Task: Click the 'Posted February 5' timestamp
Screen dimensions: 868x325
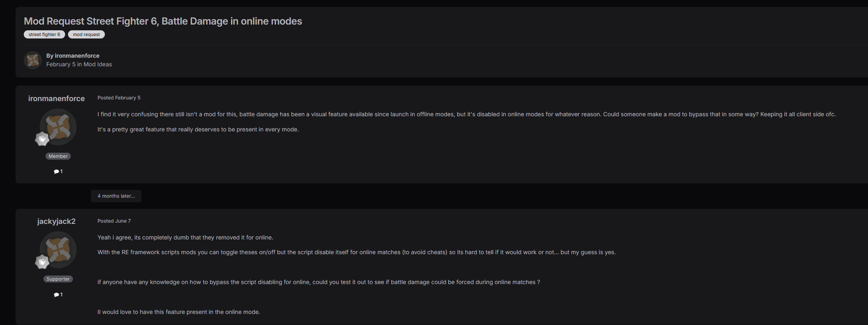Action: pos(119,98)
